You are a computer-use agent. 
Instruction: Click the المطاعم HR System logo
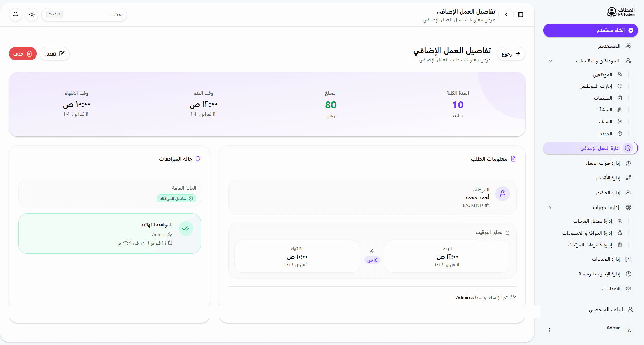click(621, 12)
